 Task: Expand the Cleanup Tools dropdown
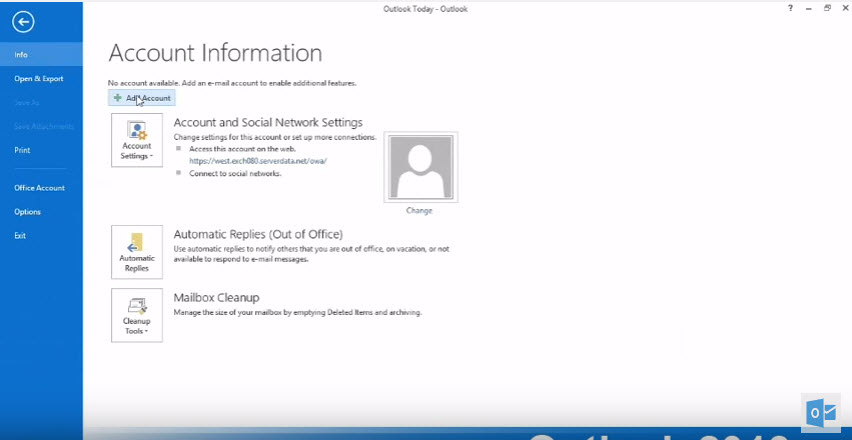click(137, 315)
